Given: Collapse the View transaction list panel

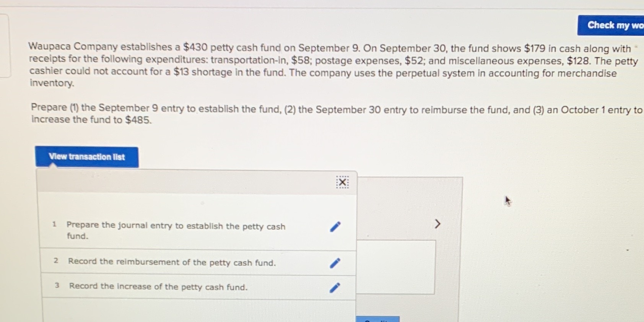Looking at the screenshot, I should [86, 156].
